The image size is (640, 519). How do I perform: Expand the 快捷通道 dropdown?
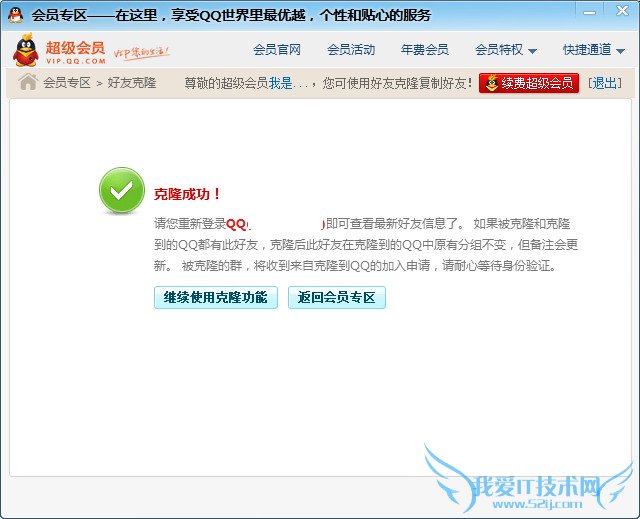[594, 50]
